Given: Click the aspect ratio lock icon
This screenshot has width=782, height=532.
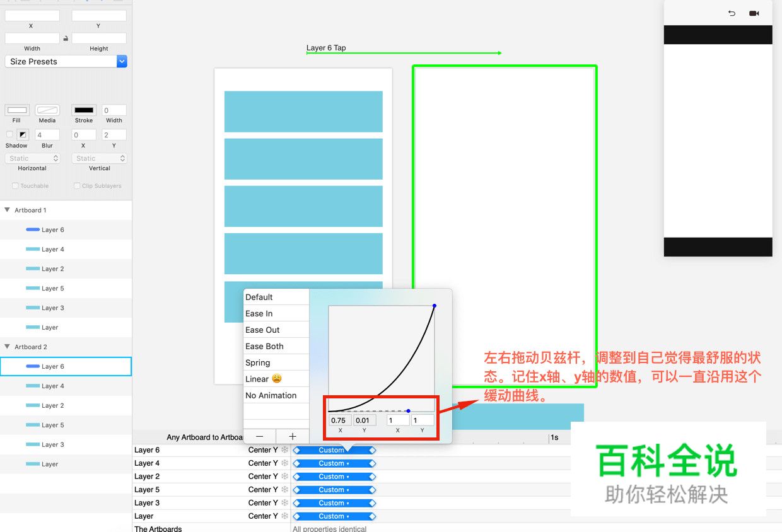Looking at the screenshot, I should pos(66,38).
